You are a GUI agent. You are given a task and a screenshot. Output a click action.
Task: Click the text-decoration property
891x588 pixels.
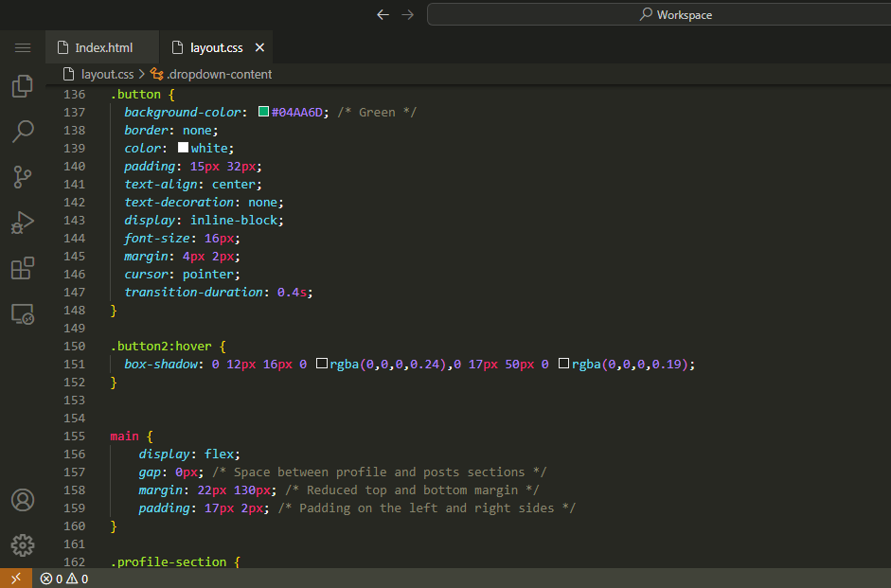coord(179,203)
